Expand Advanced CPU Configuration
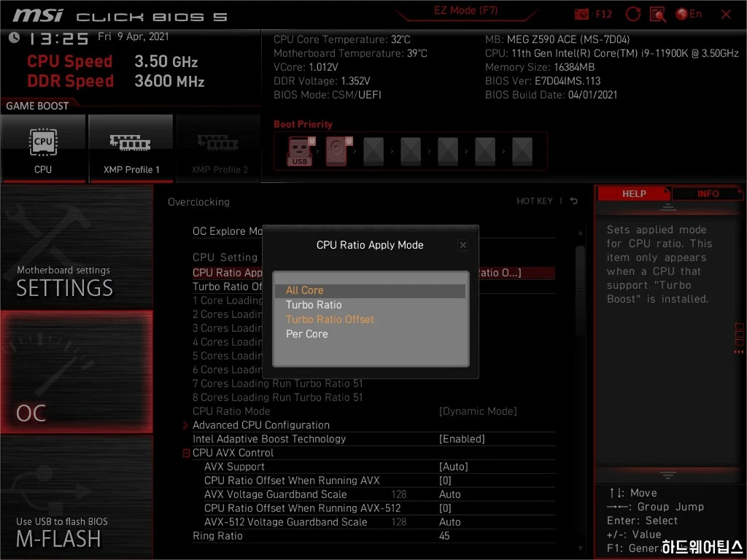The image size is (747, 560). pos(260,425)
